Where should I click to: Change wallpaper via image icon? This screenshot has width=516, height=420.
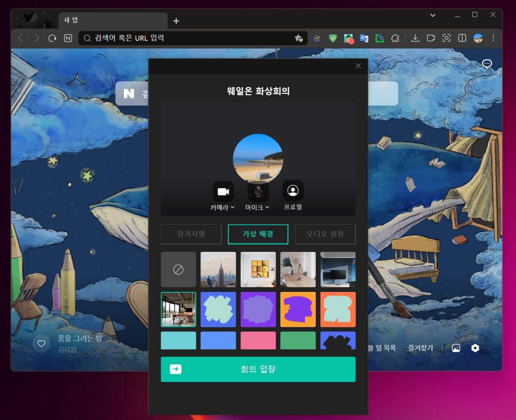[x=456, y=348]
